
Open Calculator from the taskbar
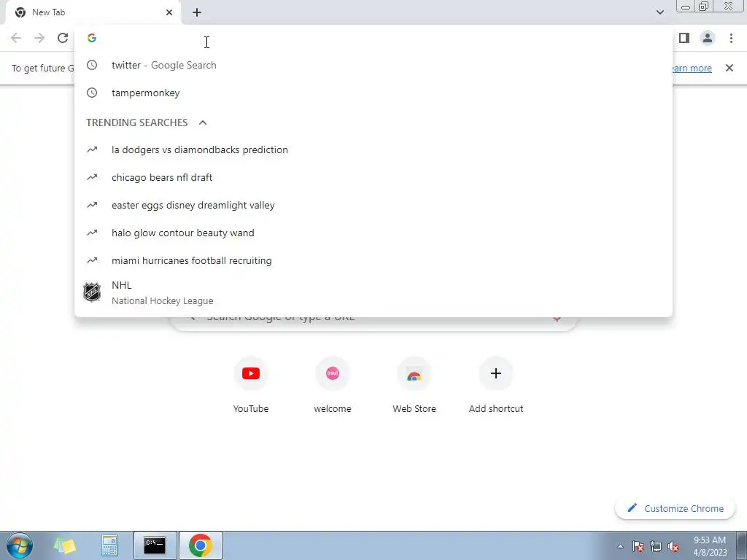pyautogui.click(x=109, y=545)
